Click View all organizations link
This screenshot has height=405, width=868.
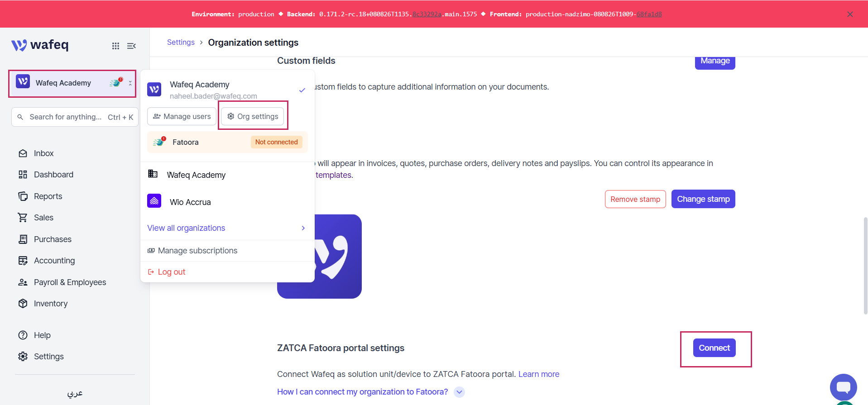186,228
